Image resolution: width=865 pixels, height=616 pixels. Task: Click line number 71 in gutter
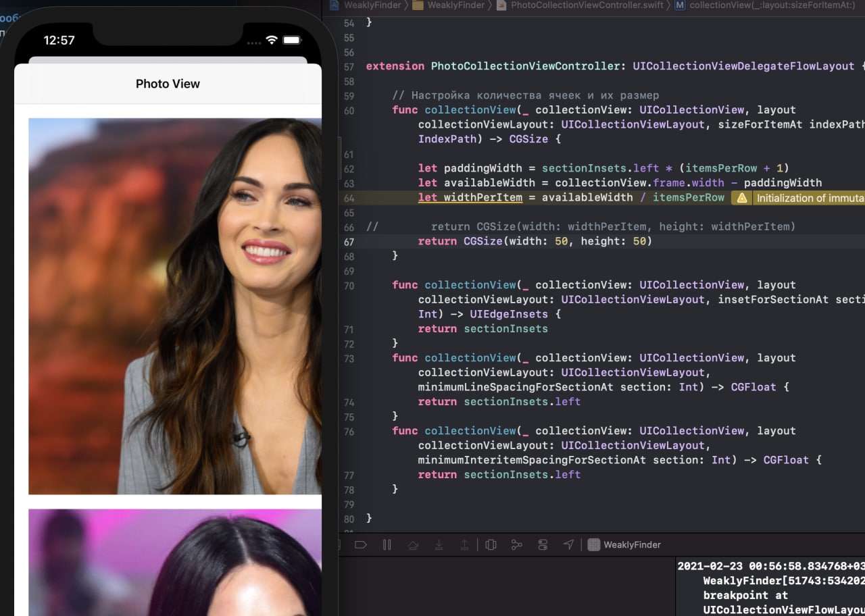tap(349, 329)
